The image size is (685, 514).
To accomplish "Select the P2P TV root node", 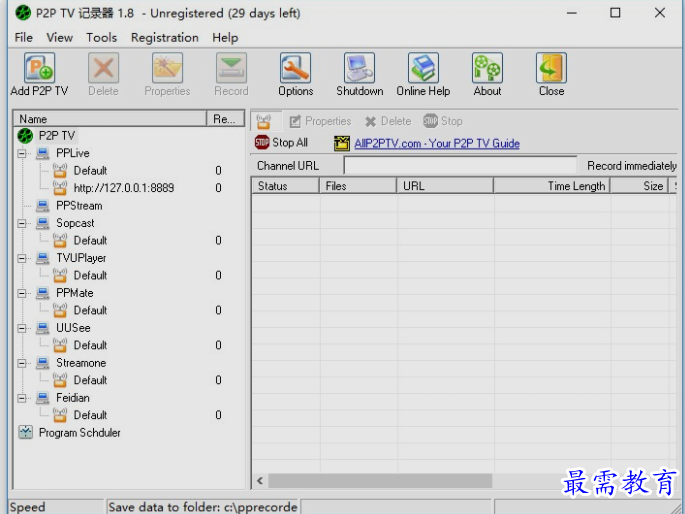I will [x=57, y=136].
